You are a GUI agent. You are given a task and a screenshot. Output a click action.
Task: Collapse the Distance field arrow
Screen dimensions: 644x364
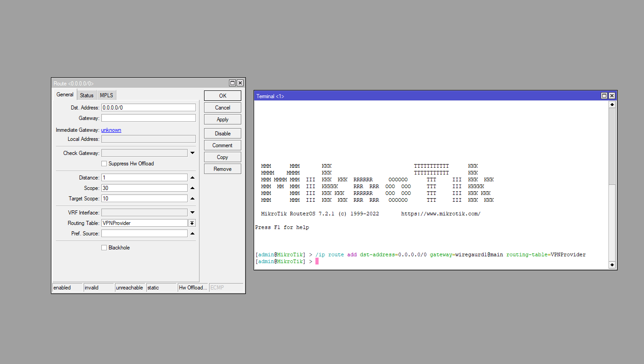coord(192,178)
